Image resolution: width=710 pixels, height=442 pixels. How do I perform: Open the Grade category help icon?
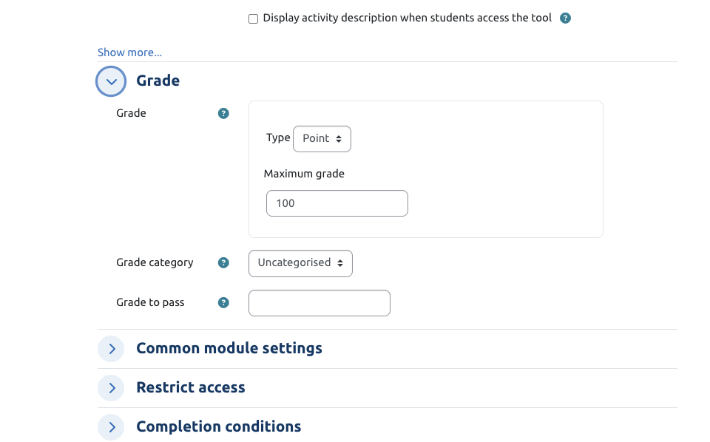(x=223, y=263)
